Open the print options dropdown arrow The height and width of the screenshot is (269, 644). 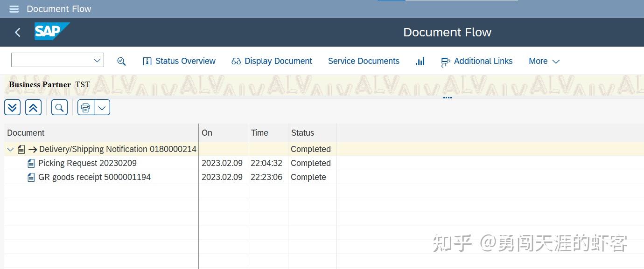click(x=102, y=107)
